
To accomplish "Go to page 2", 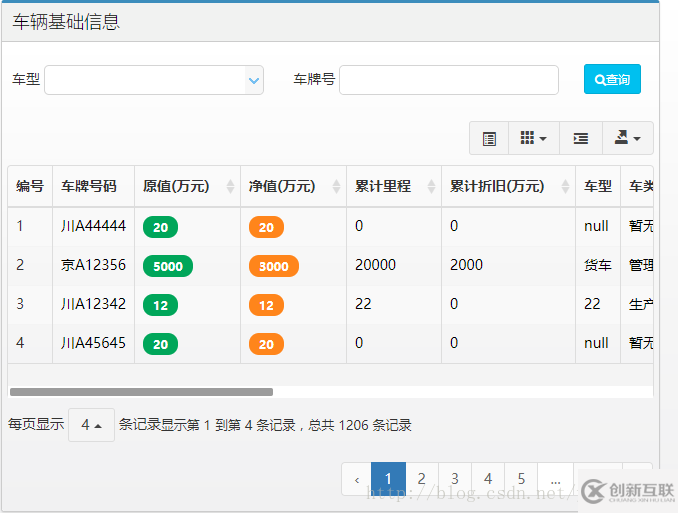I will [422, 479].
